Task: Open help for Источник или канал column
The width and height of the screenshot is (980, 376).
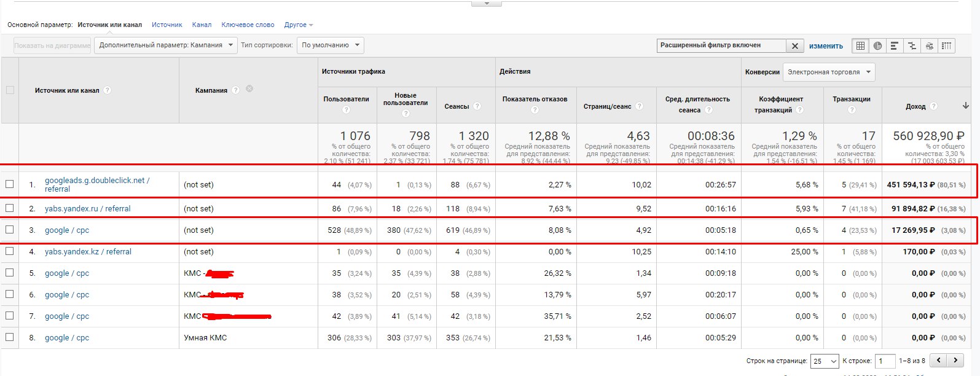Action: (107, 90)
